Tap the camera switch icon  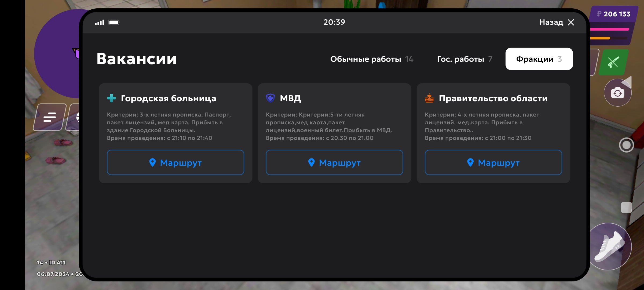(x=617, y=93)
